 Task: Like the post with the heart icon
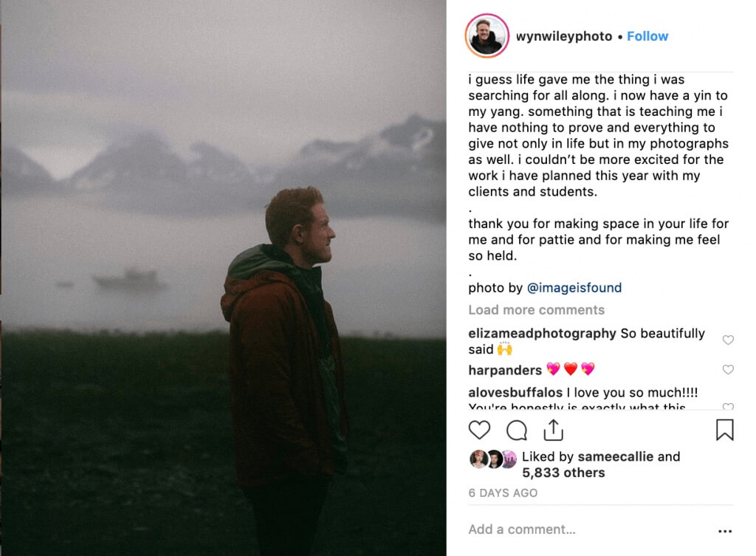[479, 430]
